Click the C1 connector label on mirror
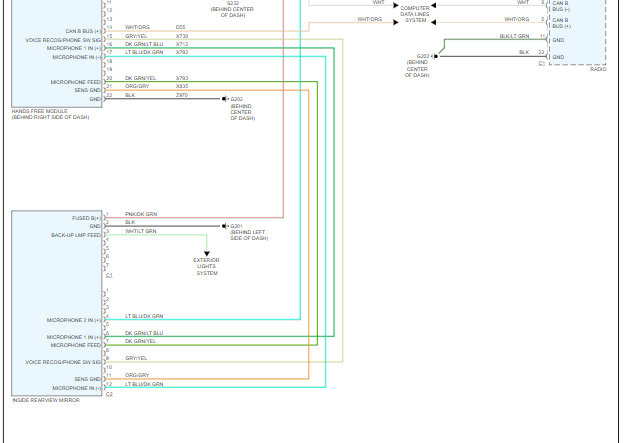The width and height of the screenshot is (638, 443). 109,275
